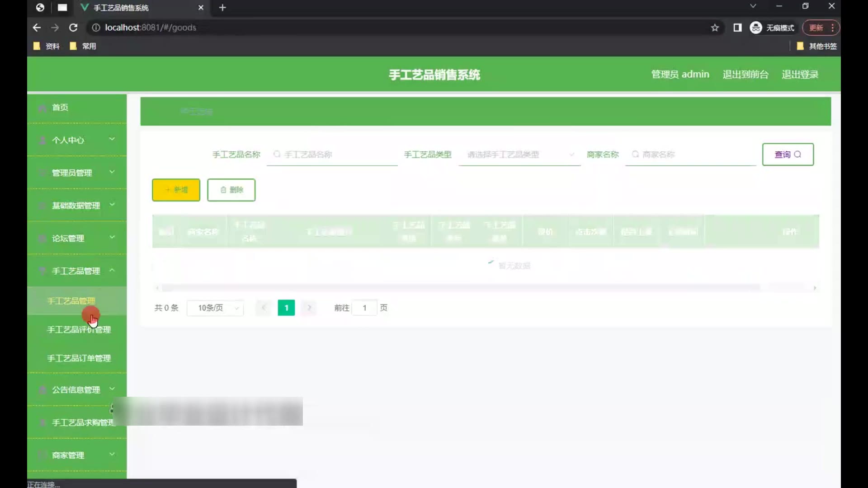The height and width of the screenshot is (488, 868).
Task: Click 退出登录 in the header
Action: [800, 75]
